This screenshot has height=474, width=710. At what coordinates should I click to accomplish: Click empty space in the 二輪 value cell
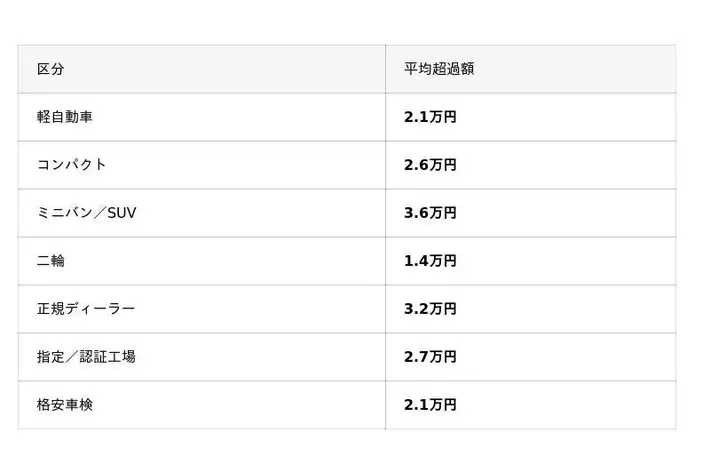[x=566, y=261]
